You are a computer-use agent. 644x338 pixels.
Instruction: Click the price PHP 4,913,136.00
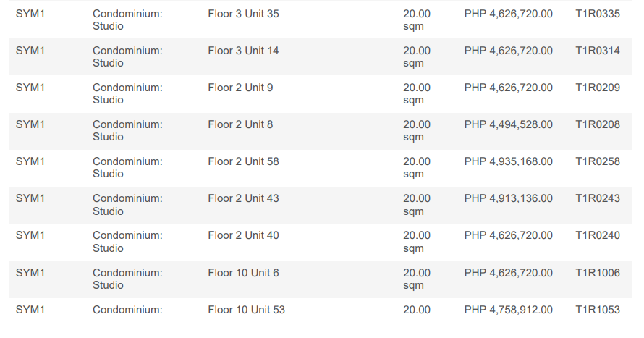click(x=508, y=198)
